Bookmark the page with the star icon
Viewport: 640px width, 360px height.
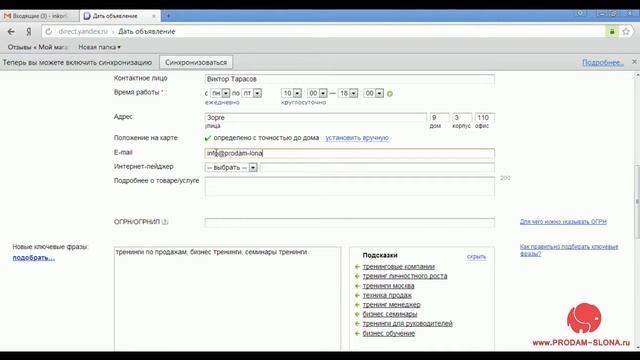point(626,31)
